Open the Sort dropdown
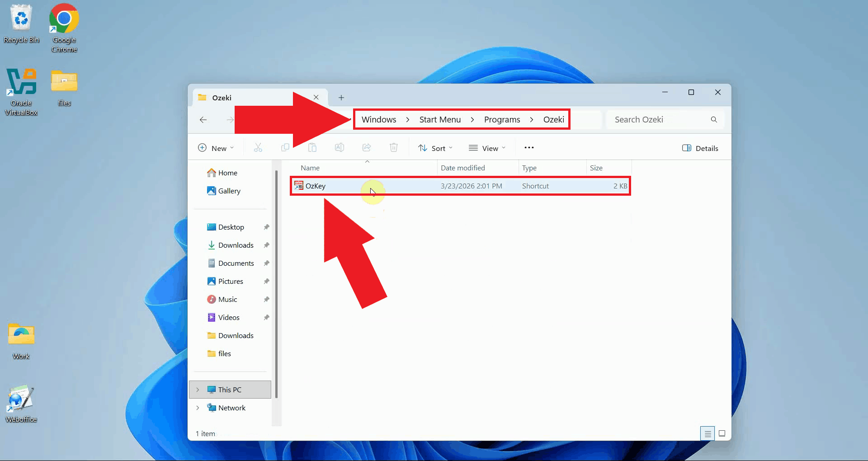This screenshot has height=461, width=868. point(435,147)
